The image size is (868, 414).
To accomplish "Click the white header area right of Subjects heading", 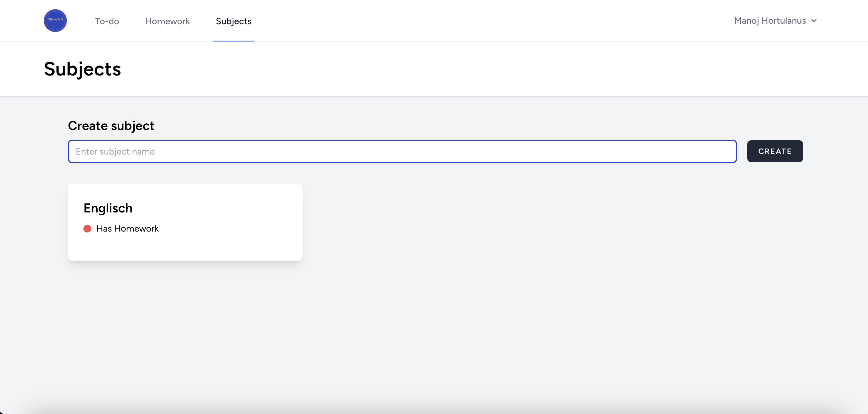I will pos(472,69).
